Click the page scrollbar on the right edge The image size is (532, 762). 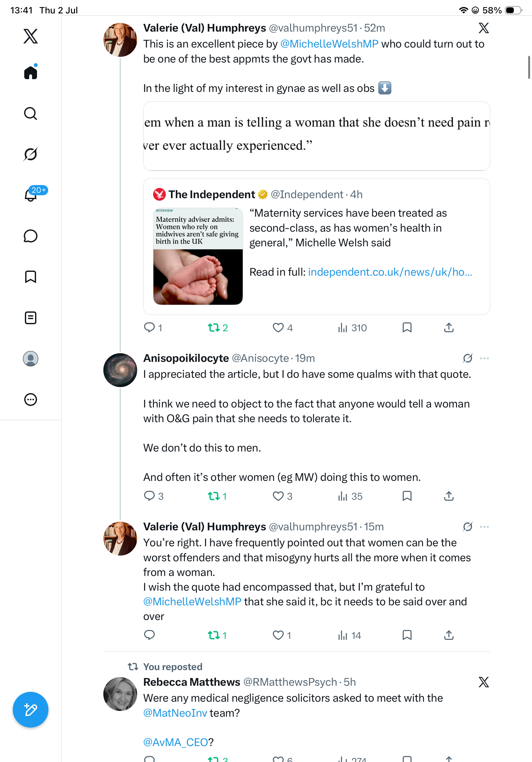(529, 67)
